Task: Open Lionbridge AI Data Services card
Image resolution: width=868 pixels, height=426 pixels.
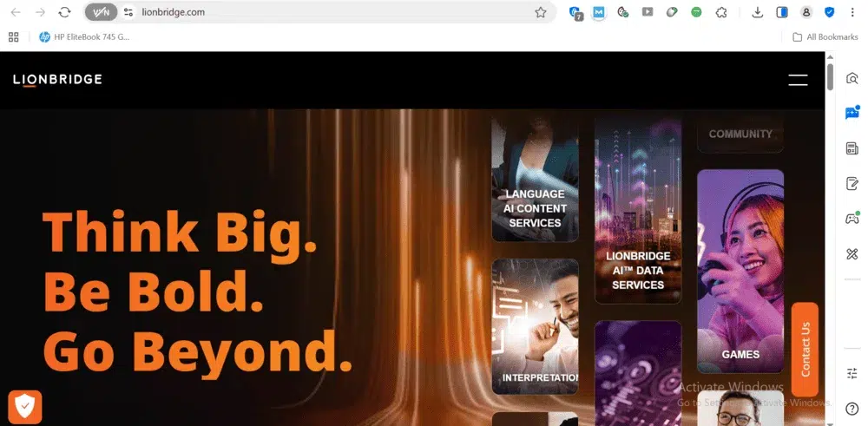Action: pyautogui.click(x=638, y=211)
